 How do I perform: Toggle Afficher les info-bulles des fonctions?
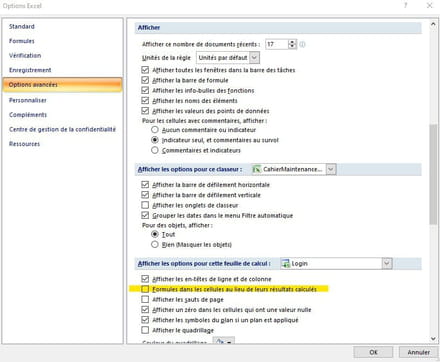point(145,90)
